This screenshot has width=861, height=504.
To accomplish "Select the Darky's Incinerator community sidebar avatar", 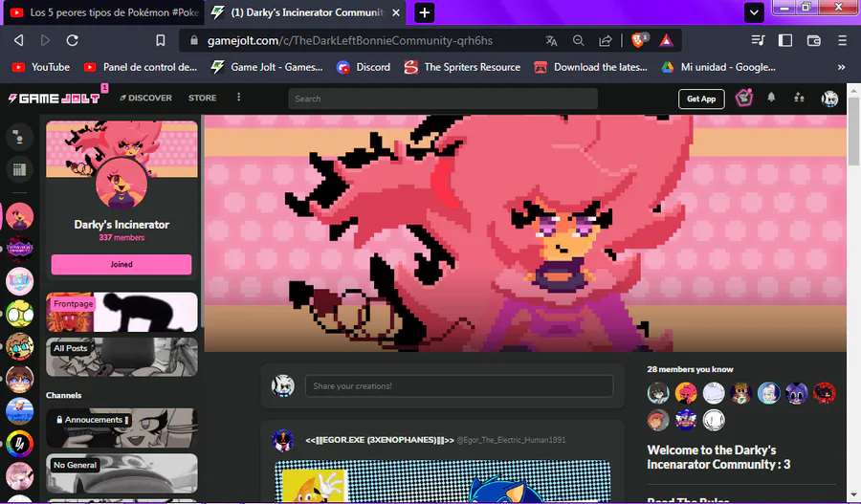I will (20, 216).
